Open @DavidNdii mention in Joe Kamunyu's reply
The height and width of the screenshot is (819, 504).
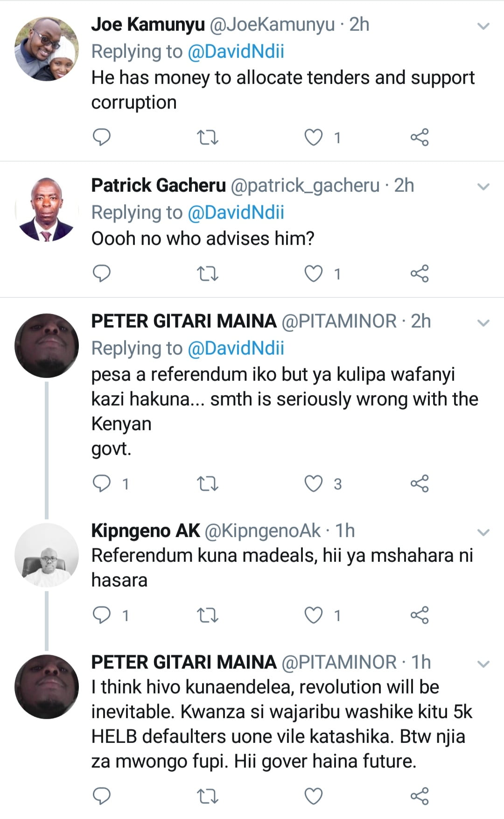[x=236, y=51]
